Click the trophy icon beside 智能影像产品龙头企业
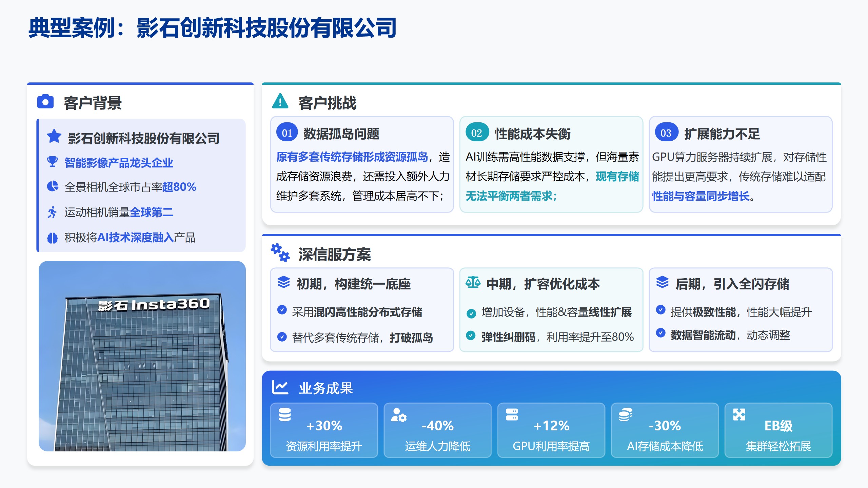The width and height of the screenshot is (868, 488). (52, 162)
